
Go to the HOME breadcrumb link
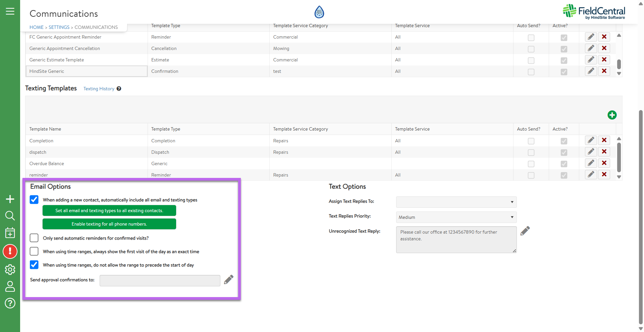tap(36, 27)
